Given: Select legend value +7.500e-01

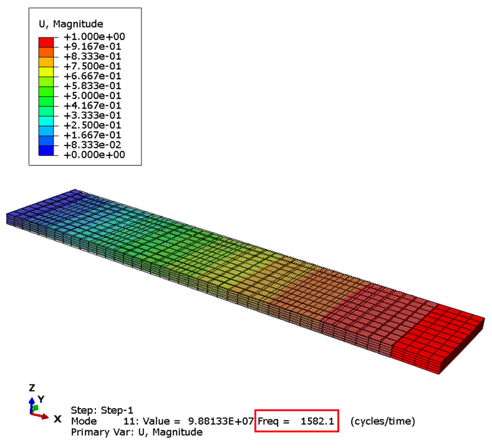Looking at the screenshot, I should (x=92, y=66).
